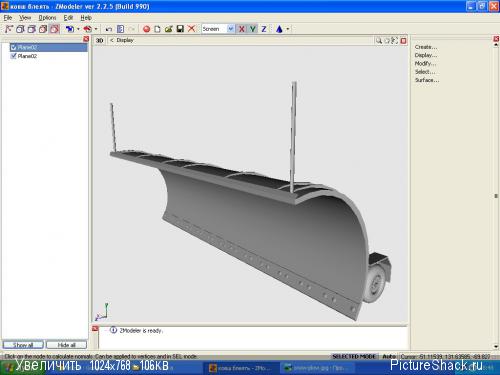This screenshot has height=375, width=500.
Task: Switch to polygons editing level icon
Action: 32,29
